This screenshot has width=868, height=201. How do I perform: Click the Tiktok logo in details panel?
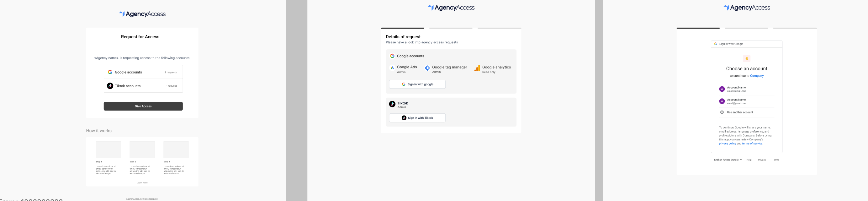click(x=392, y=104)
